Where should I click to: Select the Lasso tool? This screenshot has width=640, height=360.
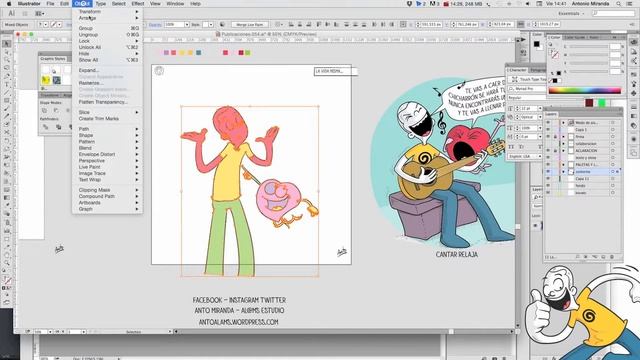7,68
